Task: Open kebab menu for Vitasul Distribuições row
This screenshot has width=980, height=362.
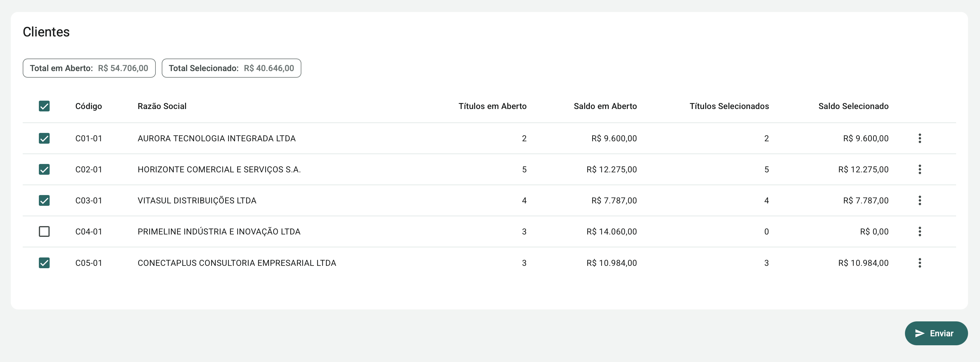Action: click(920, 200)
